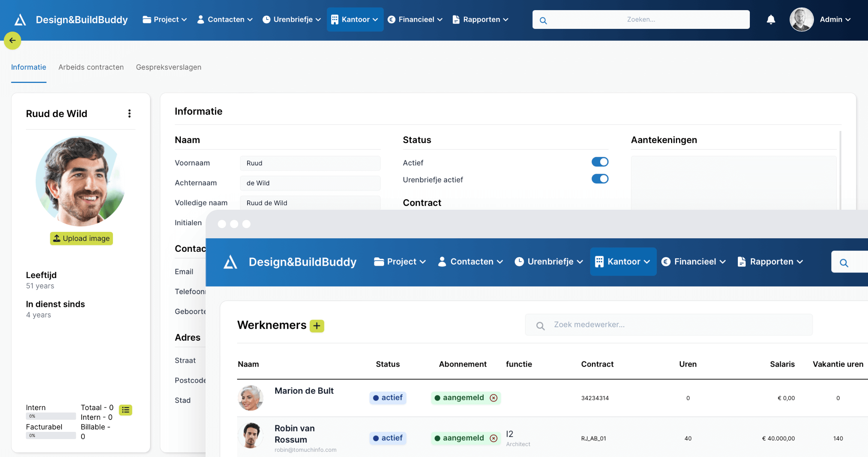
Task: Open Rapporten menu in front window
Action: pos(770,262)
